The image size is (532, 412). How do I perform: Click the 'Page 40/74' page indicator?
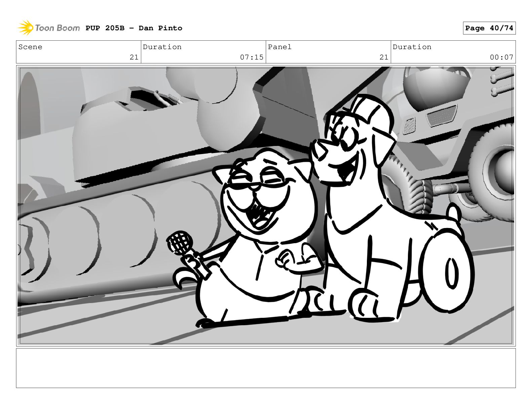(x=489, y=28)
